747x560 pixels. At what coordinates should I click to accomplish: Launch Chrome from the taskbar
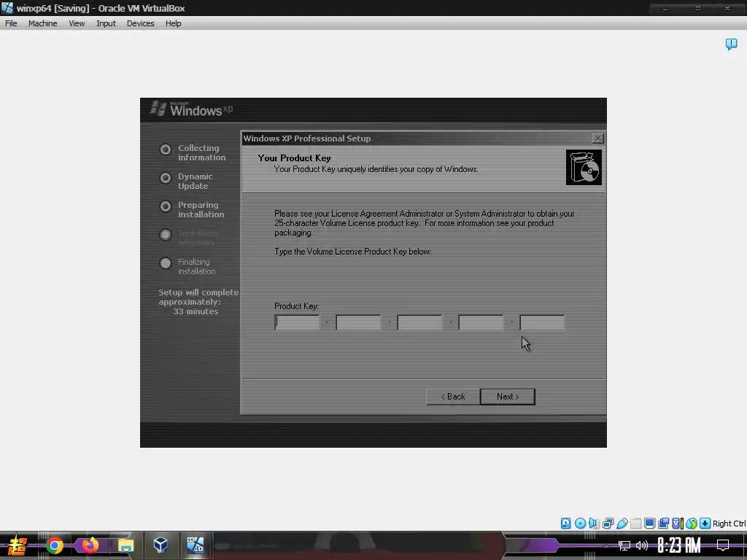pos(54,545)
